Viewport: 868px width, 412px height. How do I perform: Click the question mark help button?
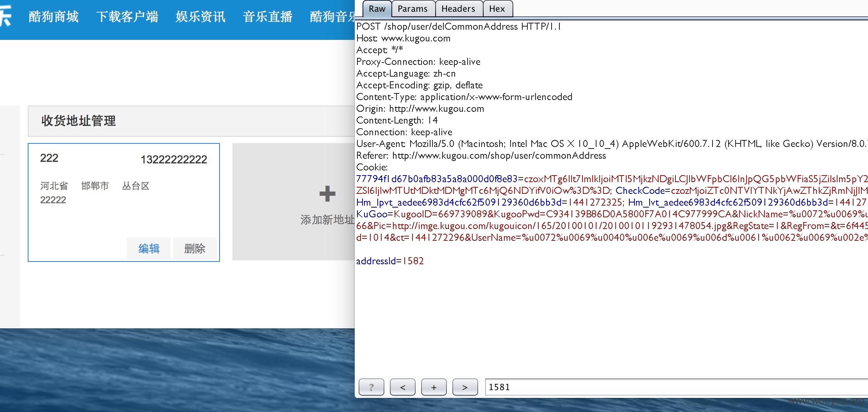pos(371,387)
